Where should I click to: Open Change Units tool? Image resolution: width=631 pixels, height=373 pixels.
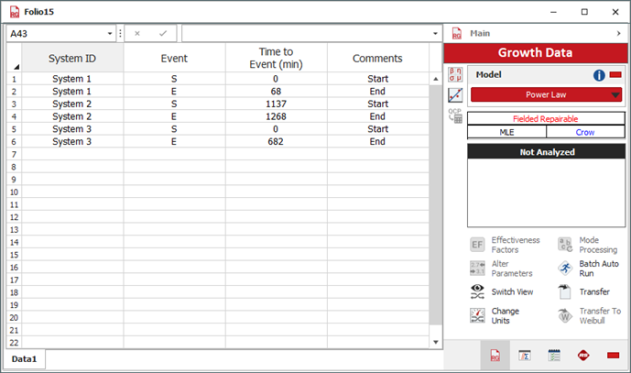(x=495, y=316)
